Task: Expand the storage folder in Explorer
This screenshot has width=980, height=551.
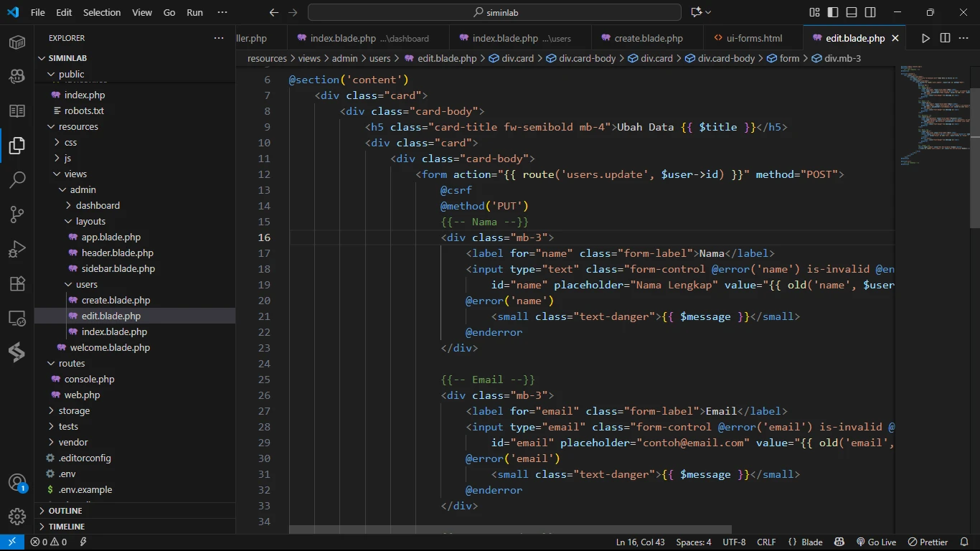Action: pos(74,410)
